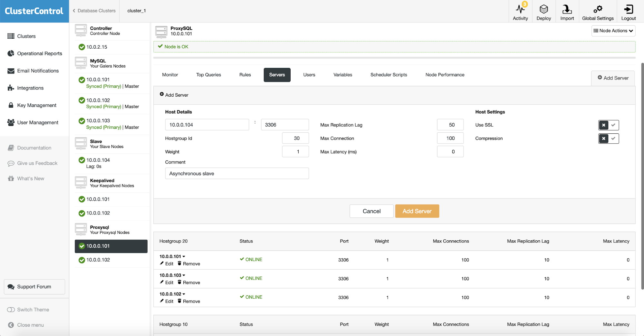Click the ClusterControl logo
Screen dimensions: 644x336
click(x=34, y=11)
